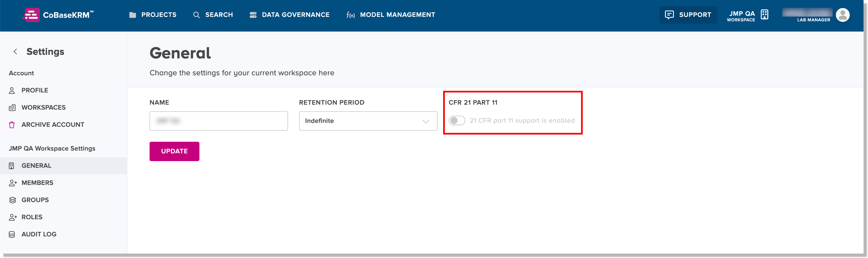Click the Members add-person icon
868x258 pixels.
(x=13, y=183)
